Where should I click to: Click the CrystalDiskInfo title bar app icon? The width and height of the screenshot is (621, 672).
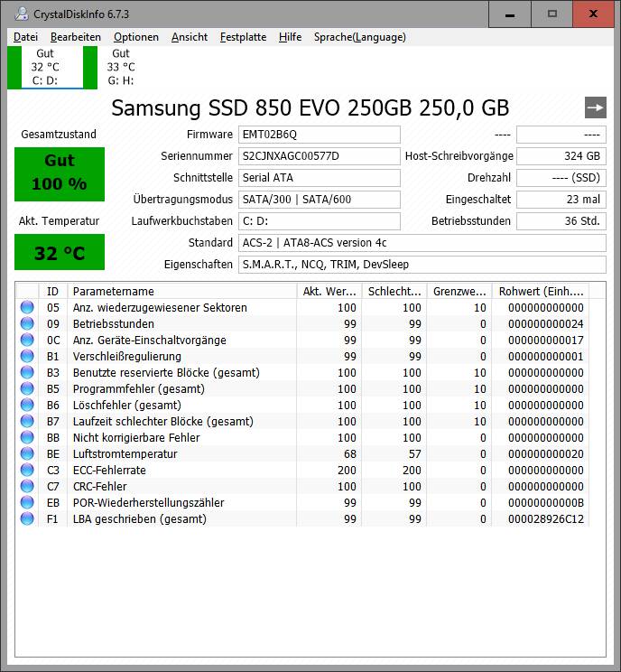point(22,14)
